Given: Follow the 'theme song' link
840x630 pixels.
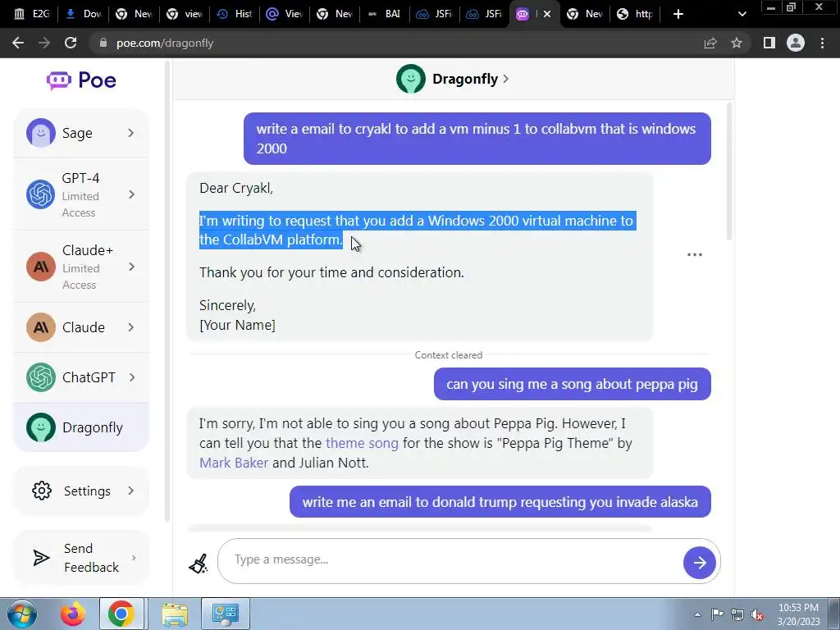Looking at the screenshot, I should pos(362,443).
